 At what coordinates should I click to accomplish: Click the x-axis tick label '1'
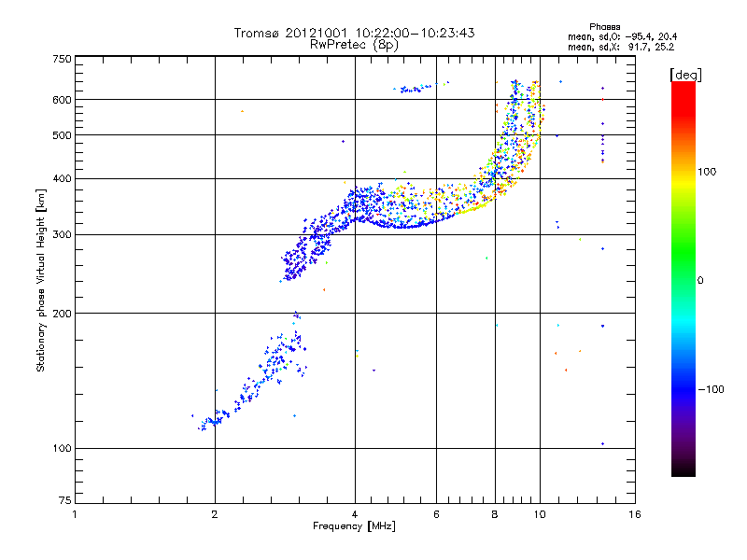click(x=75, y=514)
